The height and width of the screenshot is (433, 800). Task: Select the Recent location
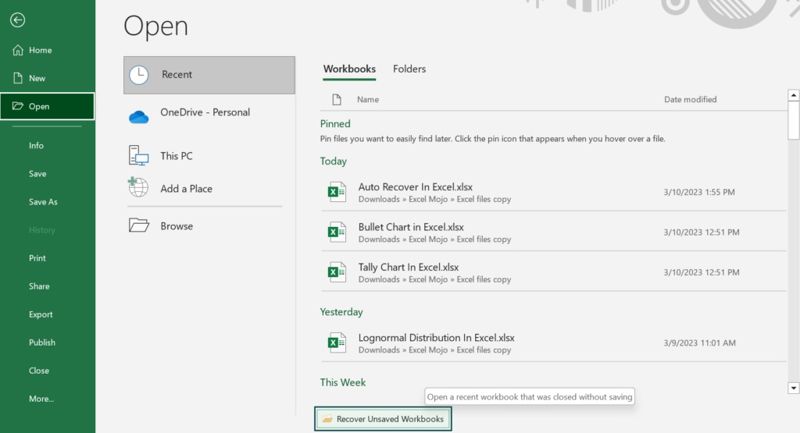tap(209, 75)
